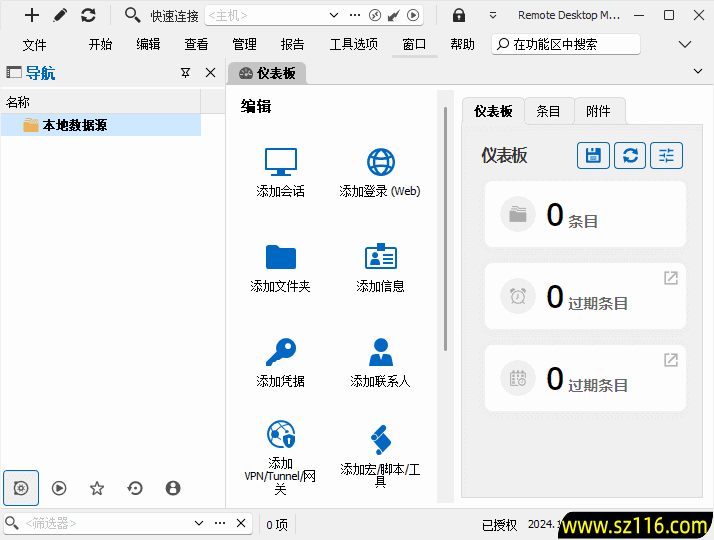Switch to the 仪表板 sub-tab

(x=493, y=111)
